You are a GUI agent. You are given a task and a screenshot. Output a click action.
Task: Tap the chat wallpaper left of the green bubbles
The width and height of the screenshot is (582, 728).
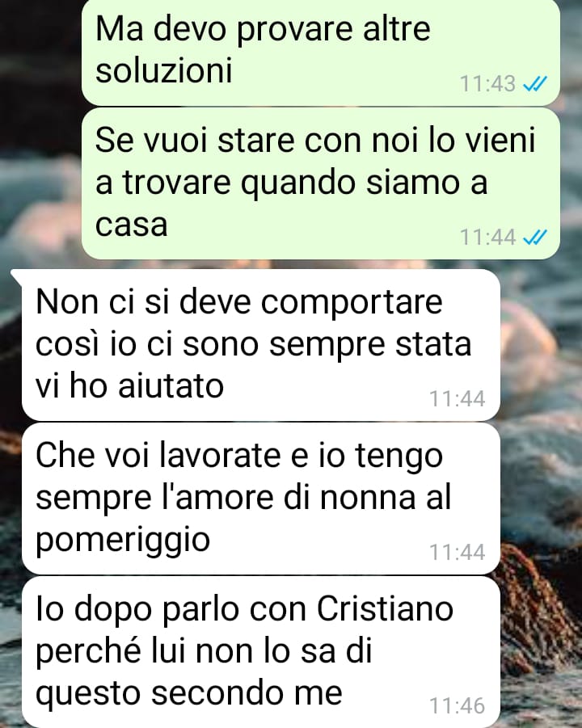click(40, 130)
